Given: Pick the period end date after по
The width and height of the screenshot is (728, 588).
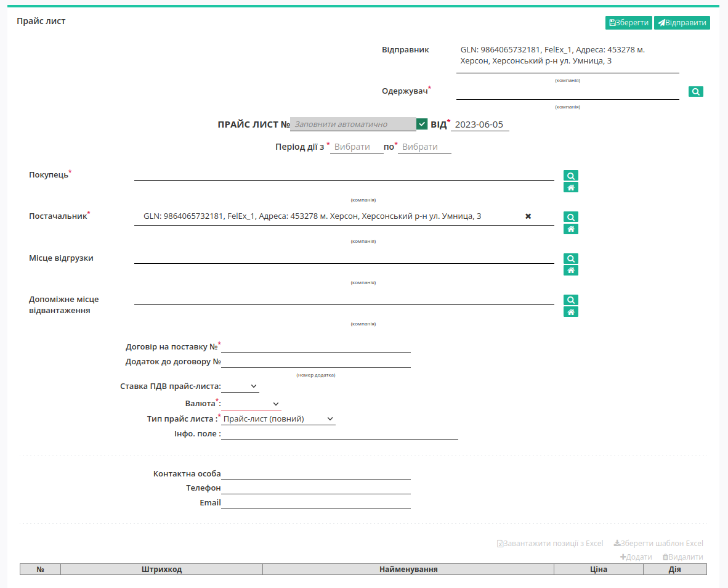Looking at the screenshot, I should (424, 147).
